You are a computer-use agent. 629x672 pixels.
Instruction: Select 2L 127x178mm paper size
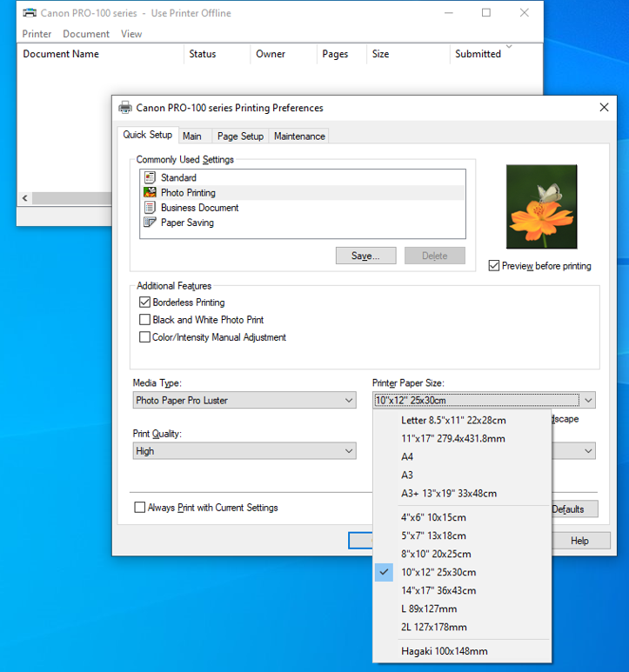[x=462, y=627]
